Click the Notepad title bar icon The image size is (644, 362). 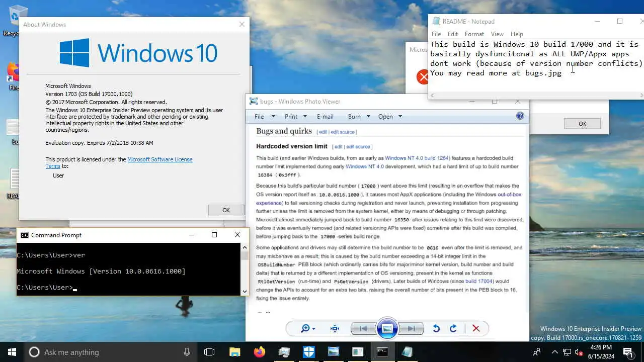pos(436,22)
